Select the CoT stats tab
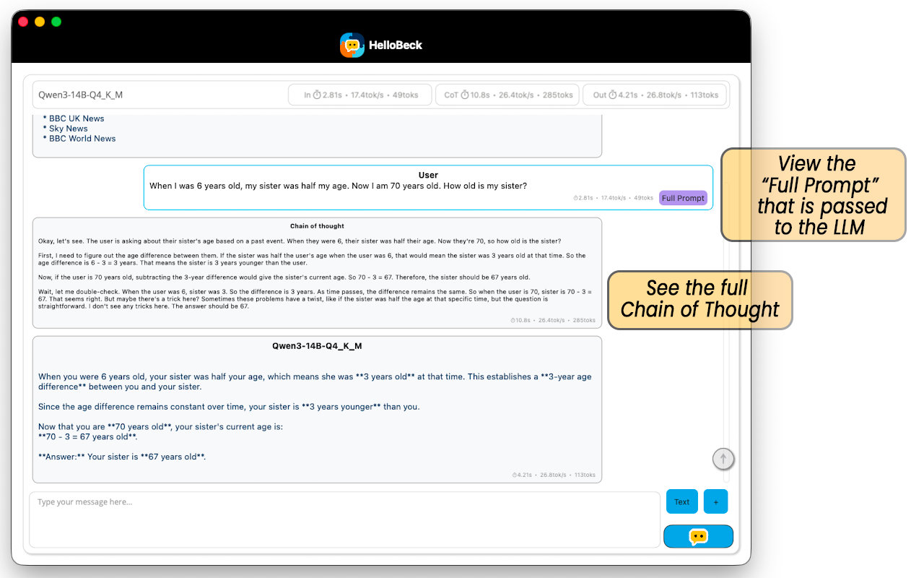 tap(507, 94)
